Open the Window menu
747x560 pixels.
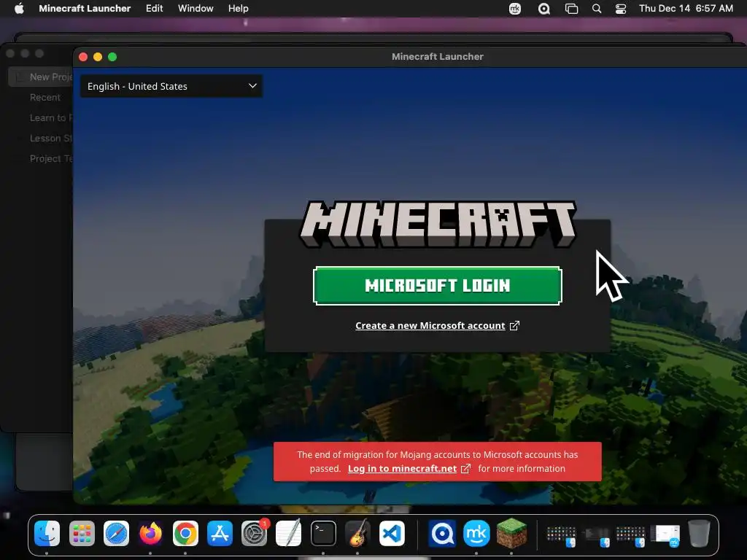[196, 9]
